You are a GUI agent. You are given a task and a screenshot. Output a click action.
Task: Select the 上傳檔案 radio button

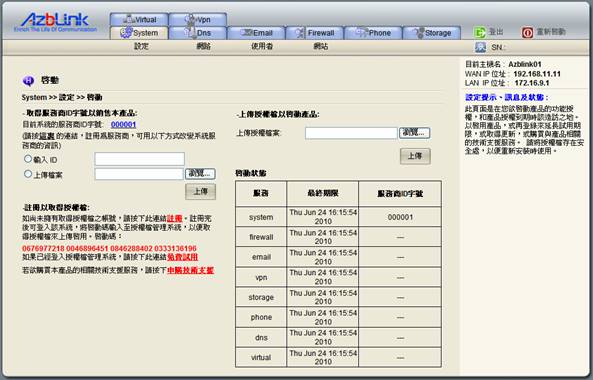click(x=28, y=174)
